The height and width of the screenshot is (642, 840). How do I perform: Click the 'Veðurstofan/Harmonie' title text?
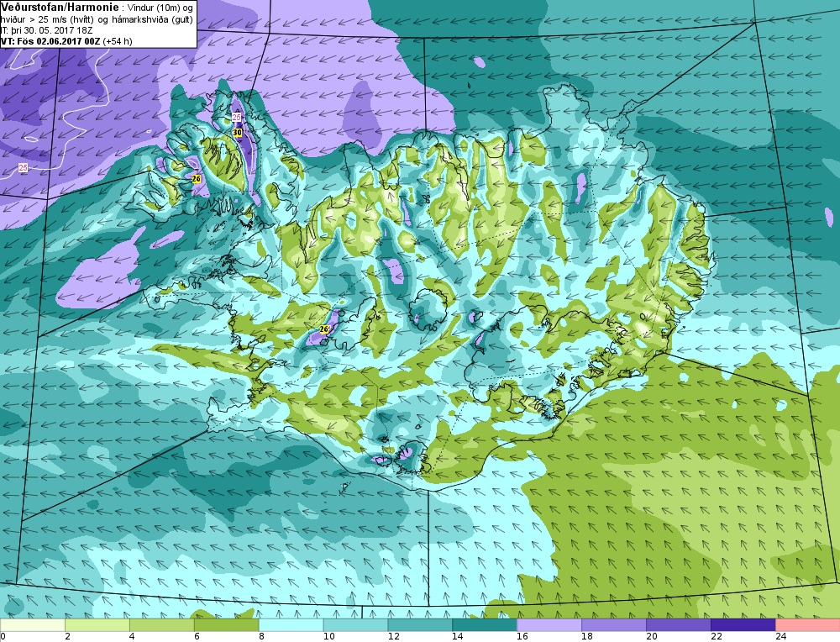pos(60,8)
